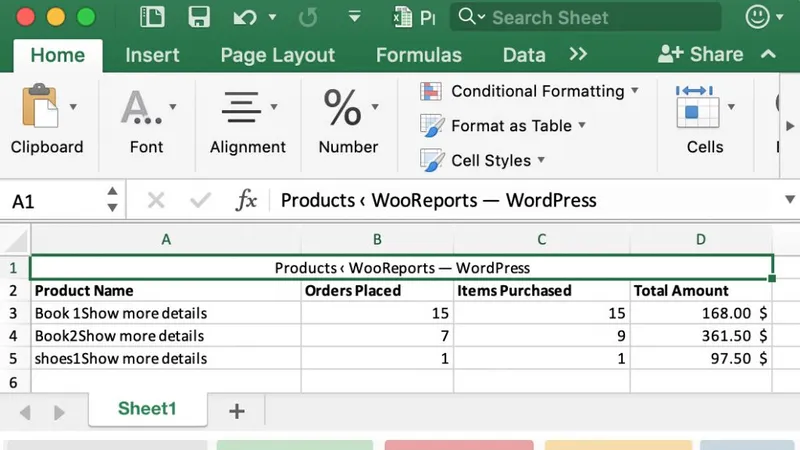Click the Excel file icon in title bar

pos(403,17)
